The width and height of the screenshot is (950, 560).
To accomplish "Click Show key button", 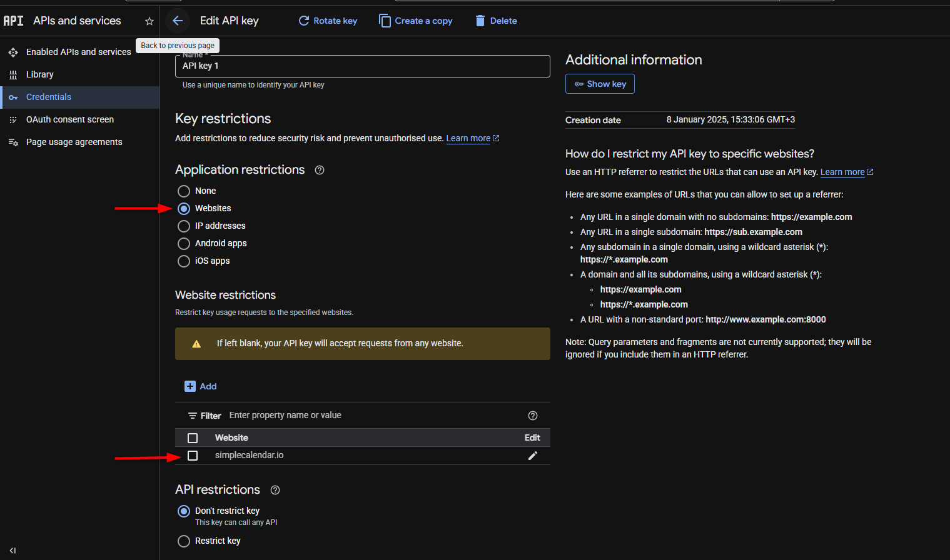I will 600,84.
